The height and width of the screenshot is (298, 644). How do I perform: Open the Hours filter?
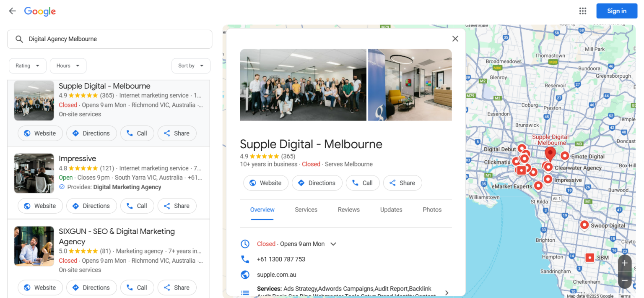click(x=68, y=65)
